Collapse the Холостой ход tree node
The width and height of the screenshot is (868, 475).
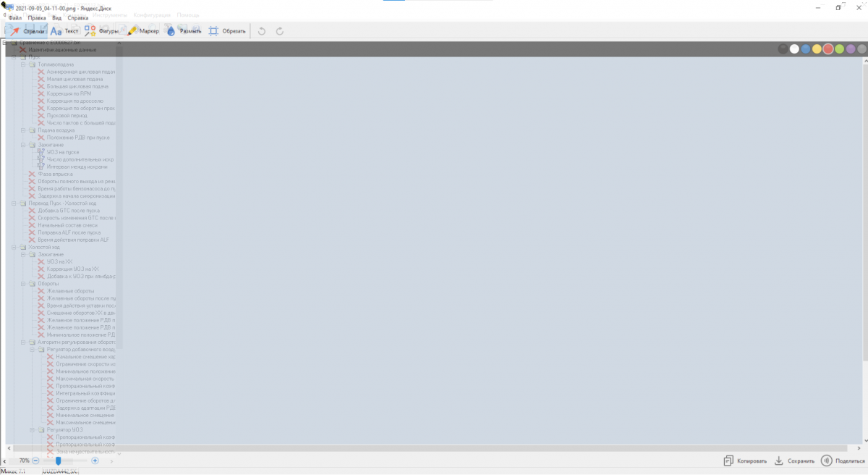pos(14,247)
